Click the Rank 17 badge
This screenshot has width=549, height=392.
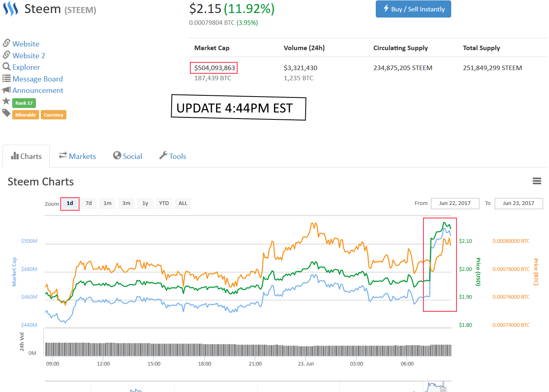coord(24,103)
